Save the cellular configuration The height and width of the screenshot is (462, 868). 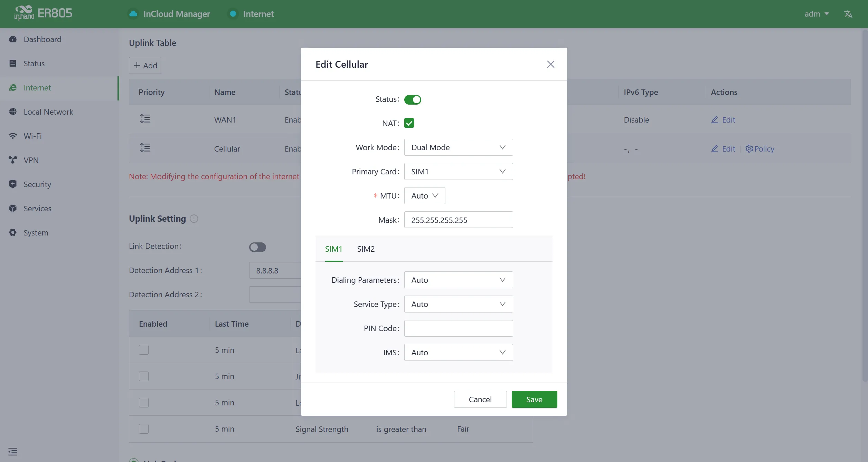pos(534,400)
